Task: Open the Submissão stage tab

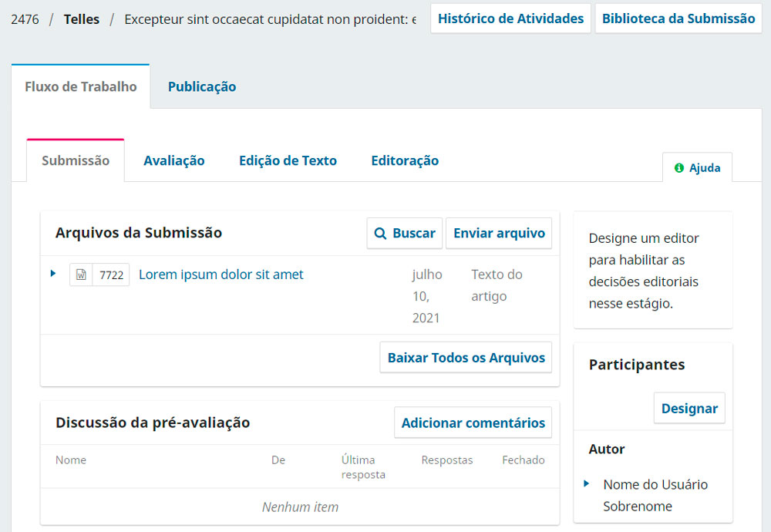Action: point(76,161)
